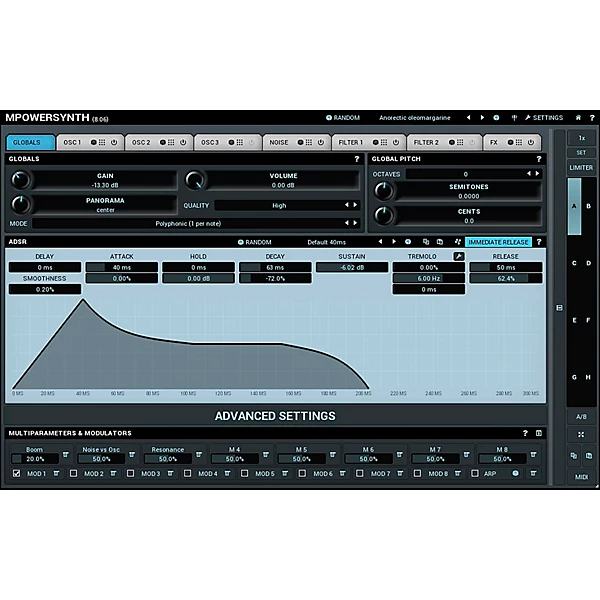
Task: Open the Resonance multiparameter menu icon
Action: pos(199,455)
